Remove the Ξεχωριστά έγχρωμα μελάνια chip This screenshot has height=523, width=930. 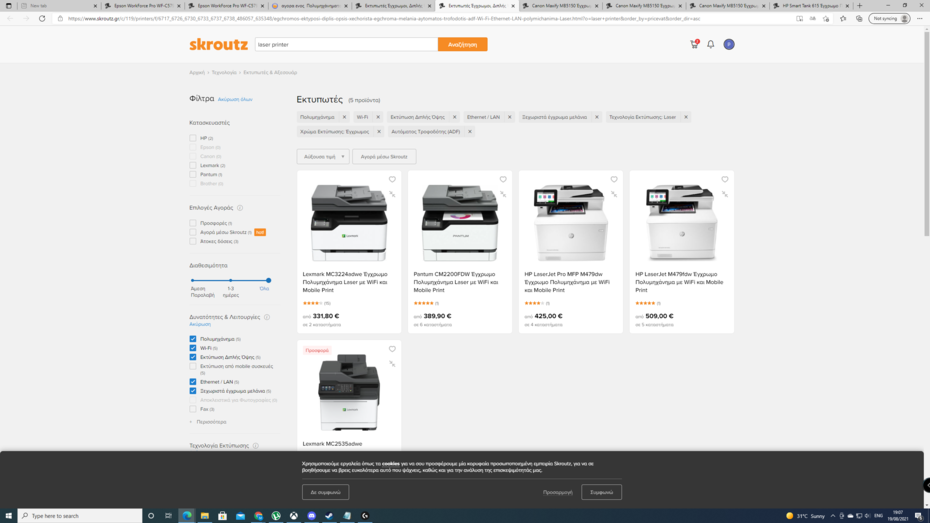click(x=597, y=117)
